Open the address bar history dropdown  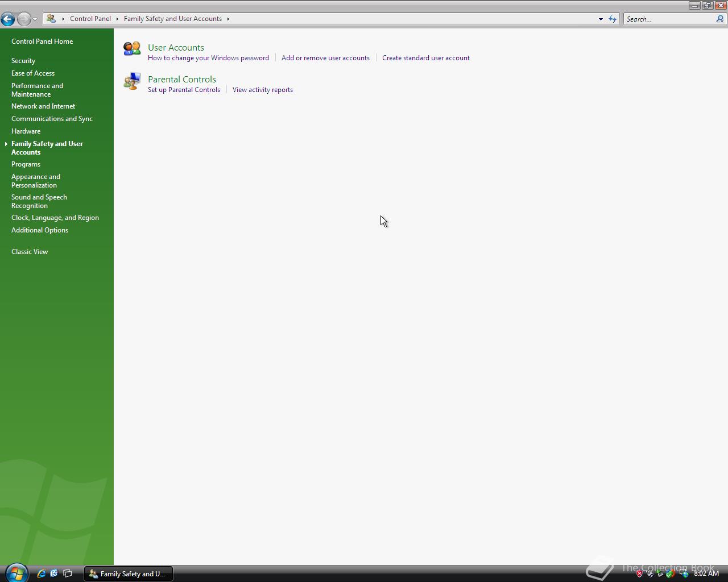(x=601, y=19)
